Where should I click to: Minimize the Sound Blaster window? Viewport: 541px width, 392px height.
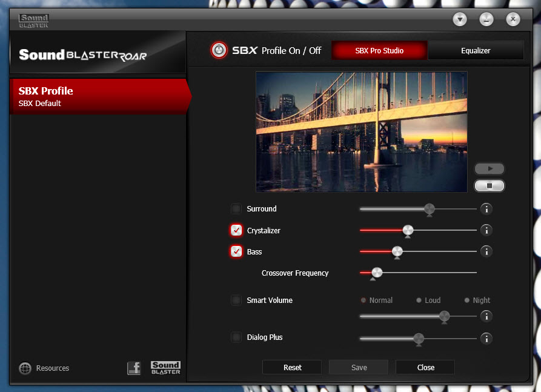(486, 19)
